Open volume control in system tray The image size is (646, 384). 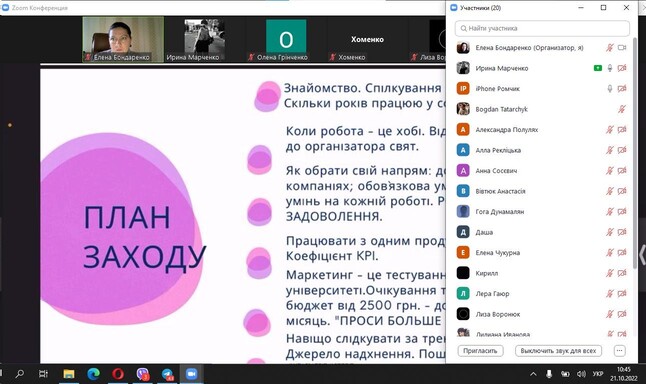point(581,374)
